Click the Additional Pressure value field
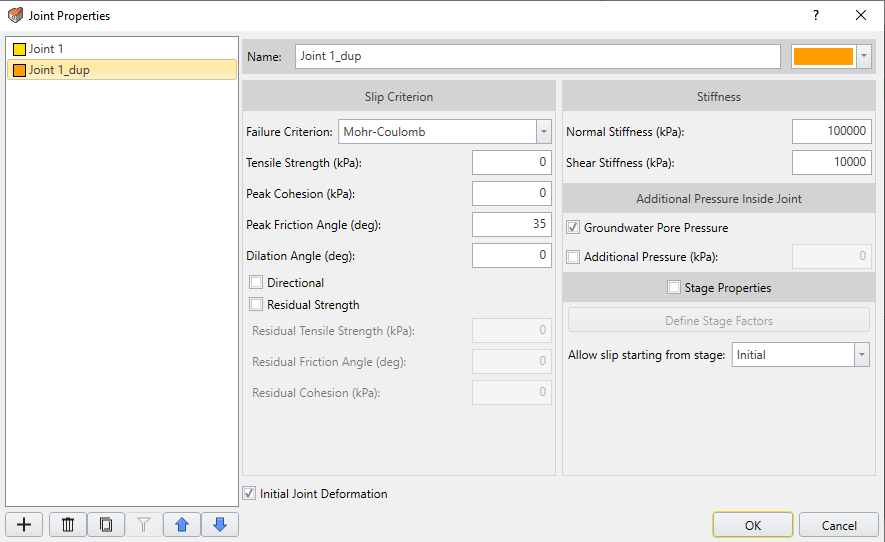885x542 pixels. click(831, 256)
